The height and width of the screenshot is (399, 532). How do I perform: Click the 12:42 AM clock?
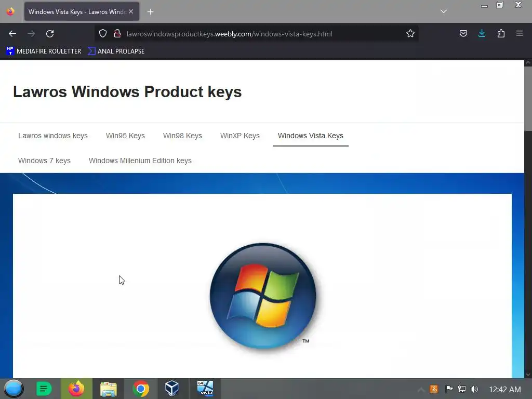[x=505, y=389]
